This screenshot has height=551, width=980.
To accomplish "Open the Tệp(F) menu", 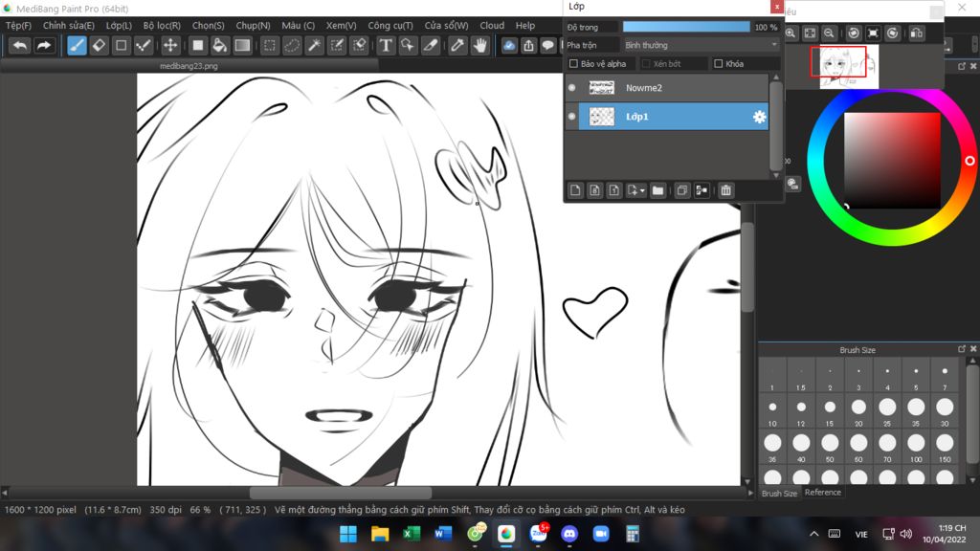I will [x=18, y=26].
